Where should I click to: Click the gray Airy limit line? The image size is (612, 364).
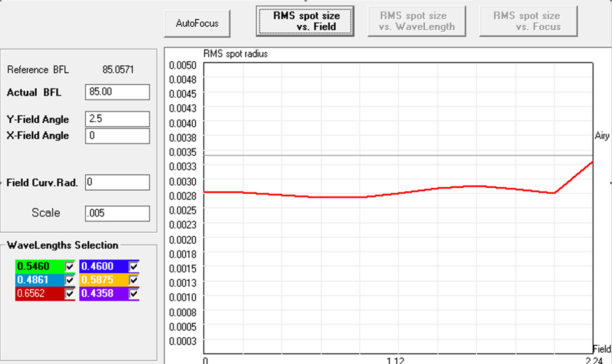point(396,156)
